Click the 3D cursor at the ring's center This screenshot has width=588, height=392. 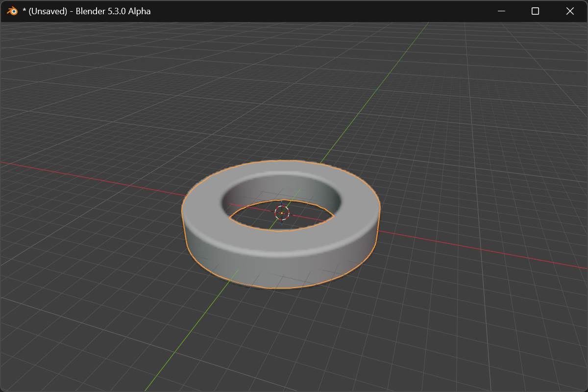282,213
